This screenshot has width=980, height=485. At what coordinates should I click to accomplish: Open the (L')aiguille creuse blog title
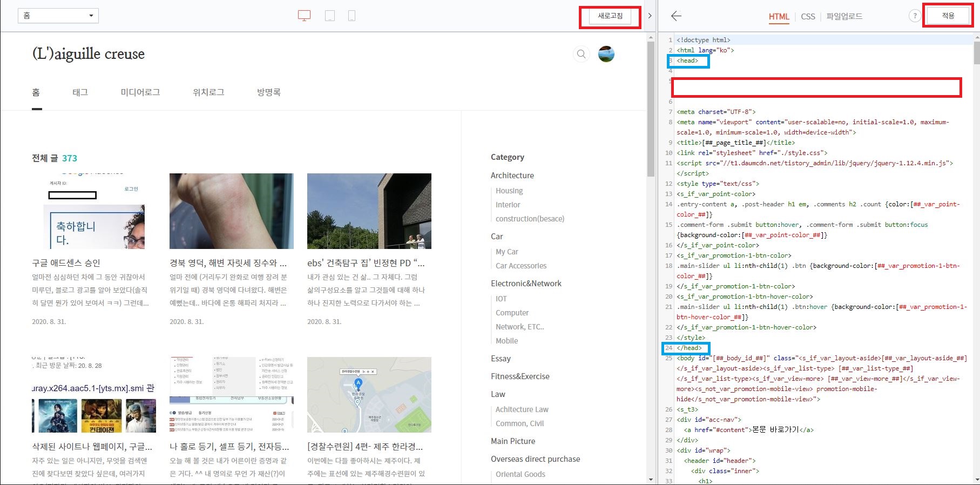coord(89,54)
